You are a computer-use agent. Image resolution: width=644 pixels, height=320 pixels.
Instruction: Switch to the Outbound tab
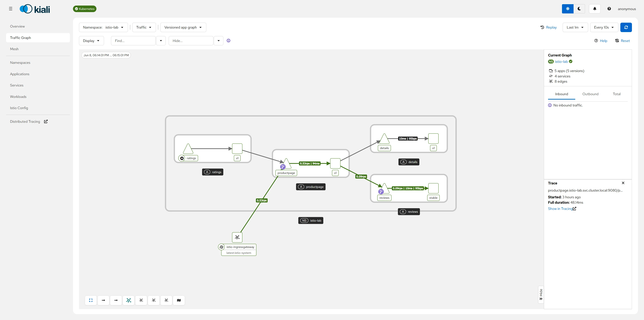pyautogui.click(x=590, y=94)
